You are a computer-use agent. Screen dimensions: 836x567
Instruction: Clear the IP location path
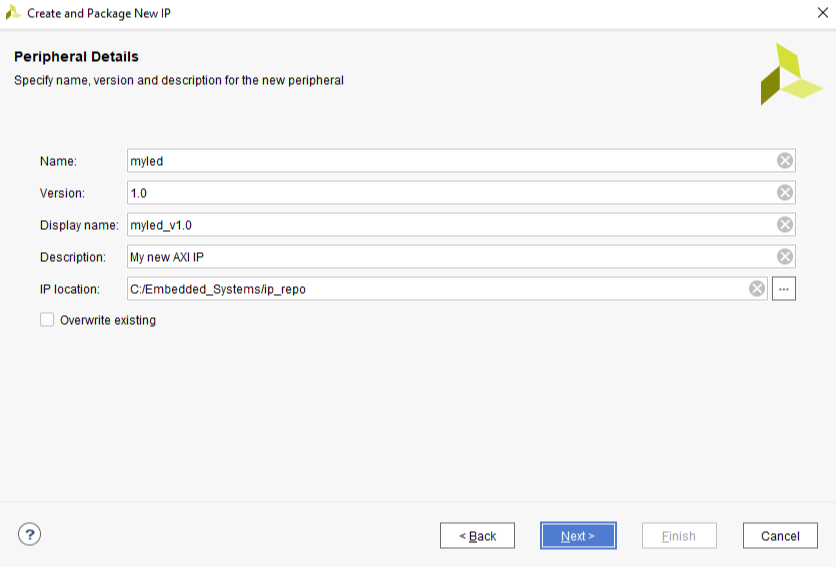(757, 289)
